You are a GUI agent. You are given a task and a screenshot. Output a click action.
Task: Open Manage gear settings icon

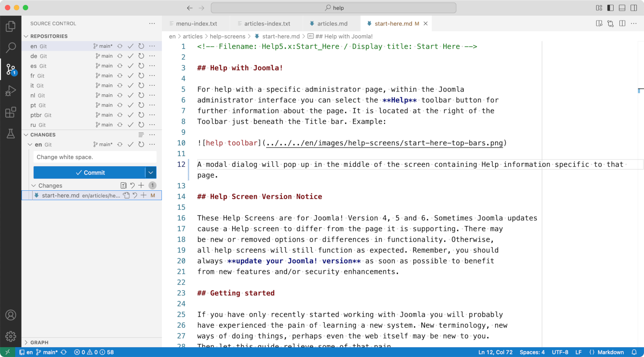(11, 336)
